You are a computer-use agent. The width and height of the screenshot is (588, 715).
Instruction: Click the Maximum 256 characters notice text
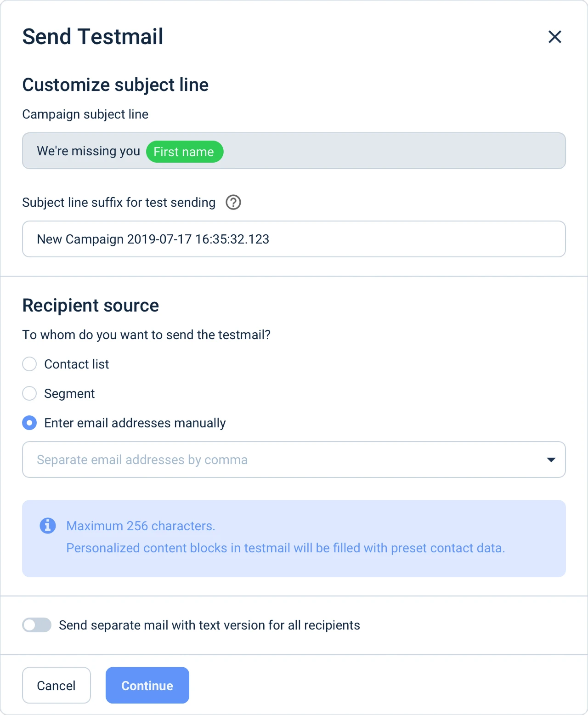(141, 526)
